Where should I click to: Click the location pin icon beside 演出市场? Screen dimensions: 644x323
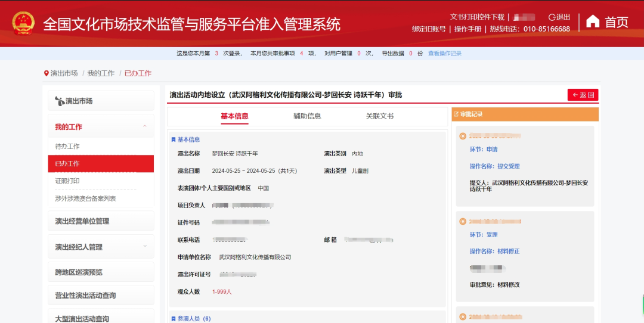47,73
